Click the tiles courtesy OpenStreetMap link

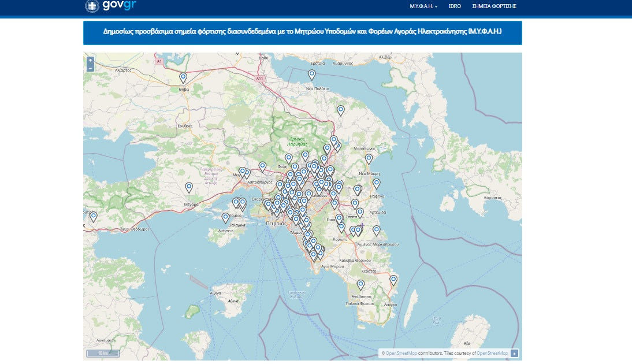coord(492,353)
